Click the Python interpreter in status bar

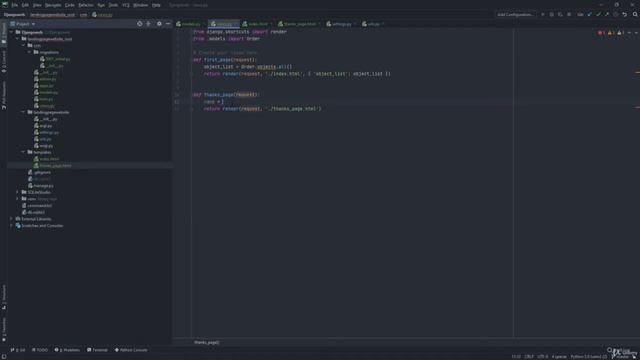[588, 357]
